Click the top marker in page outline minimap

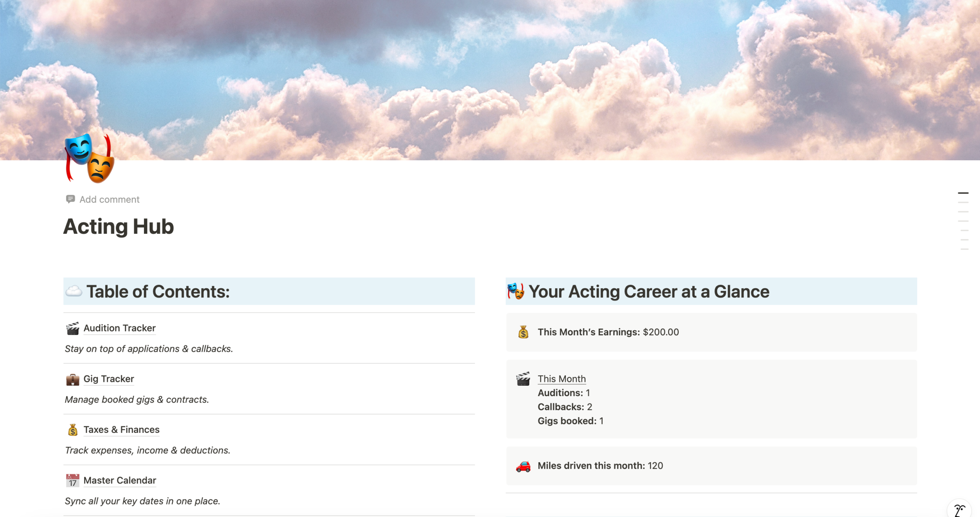[x=963, y=193]
